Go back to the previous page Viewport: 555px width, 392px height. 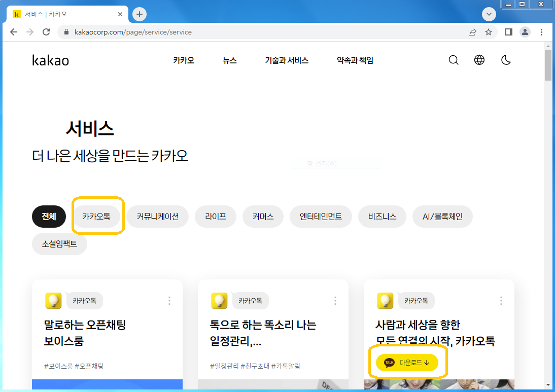pyautogui.click(x=14, y=32)
